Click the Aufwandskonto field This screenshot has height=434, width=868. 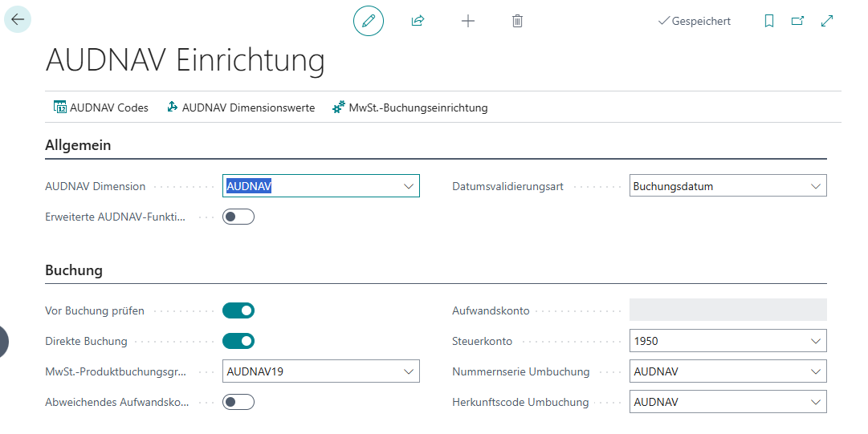[x=728, y=310]
